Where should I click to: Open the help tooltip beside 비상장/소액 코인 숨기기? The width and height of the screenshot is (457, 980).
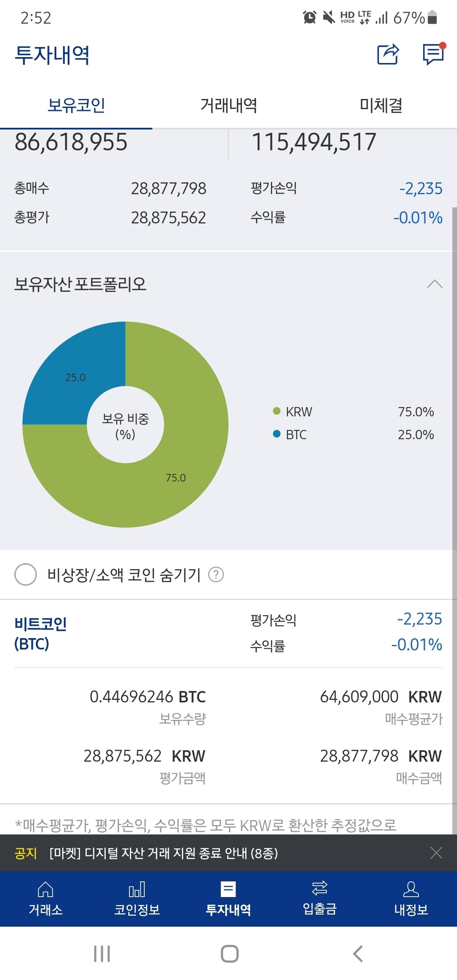[215, 574]
